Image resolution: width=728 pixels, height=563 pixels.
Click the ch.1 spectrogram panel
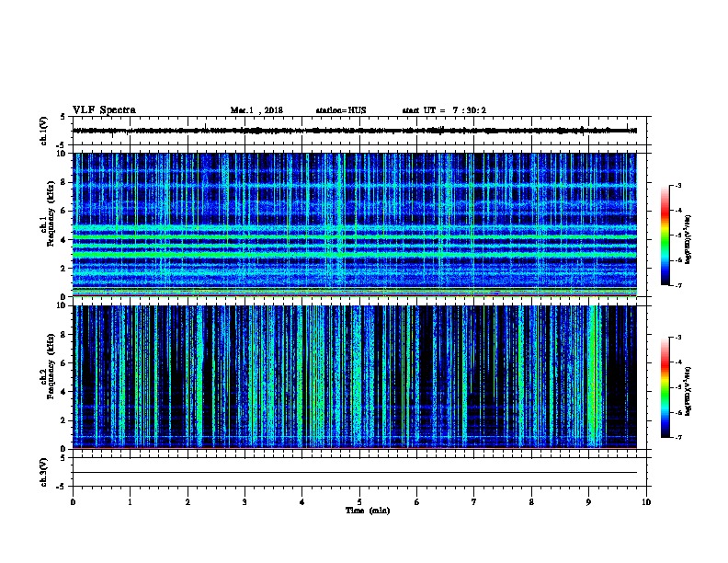[x=355, y=224]
